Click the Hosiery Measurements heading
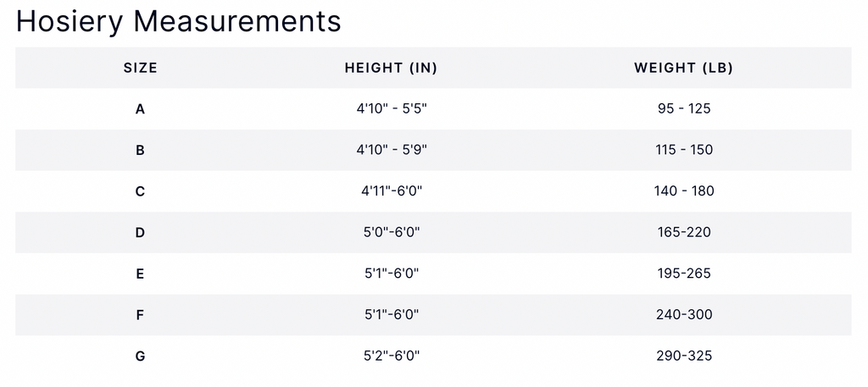 pos(178,22)
